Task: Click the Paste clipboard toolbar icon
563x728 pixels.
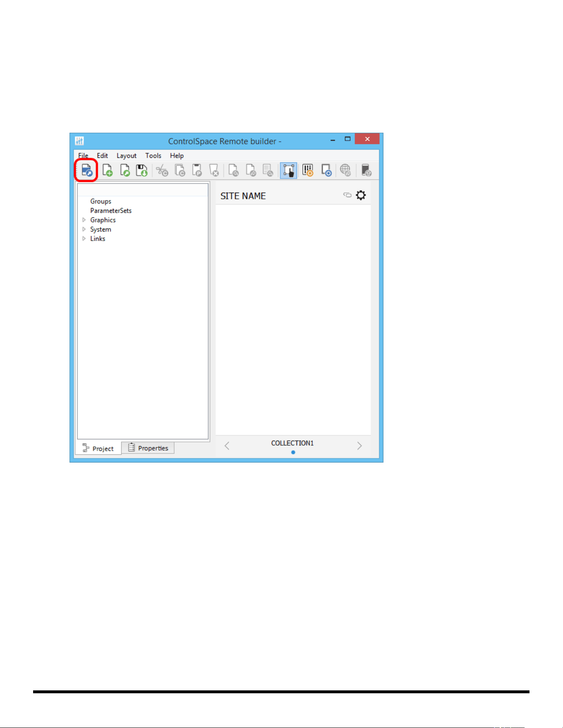Action: coord(197,170)
